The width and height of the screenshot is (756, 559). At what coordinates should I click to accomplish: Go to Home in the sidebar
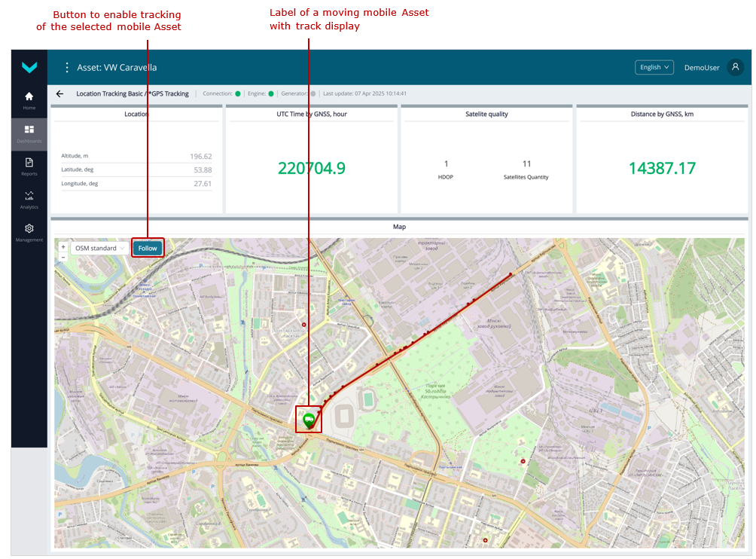29,100
